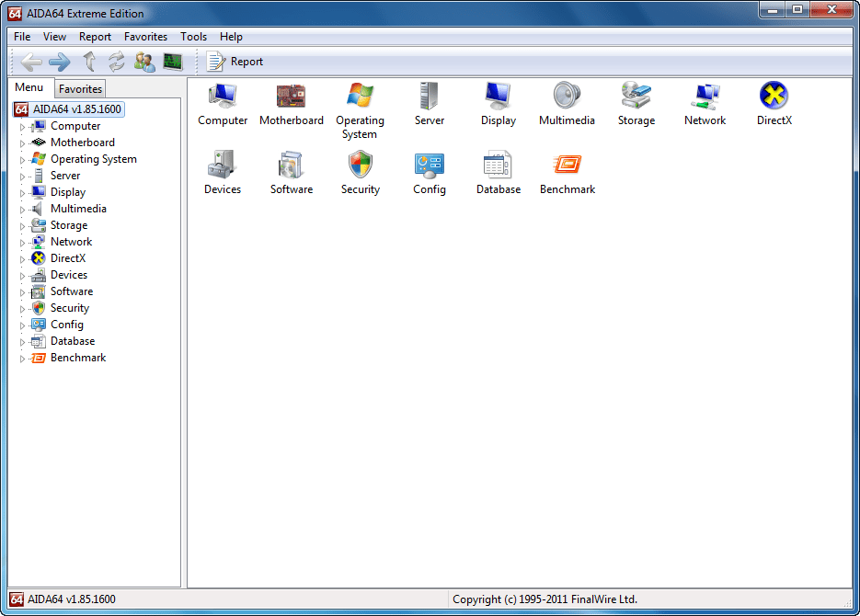Open the Storage category icon
860x616 pixels.
coord(636,104)
